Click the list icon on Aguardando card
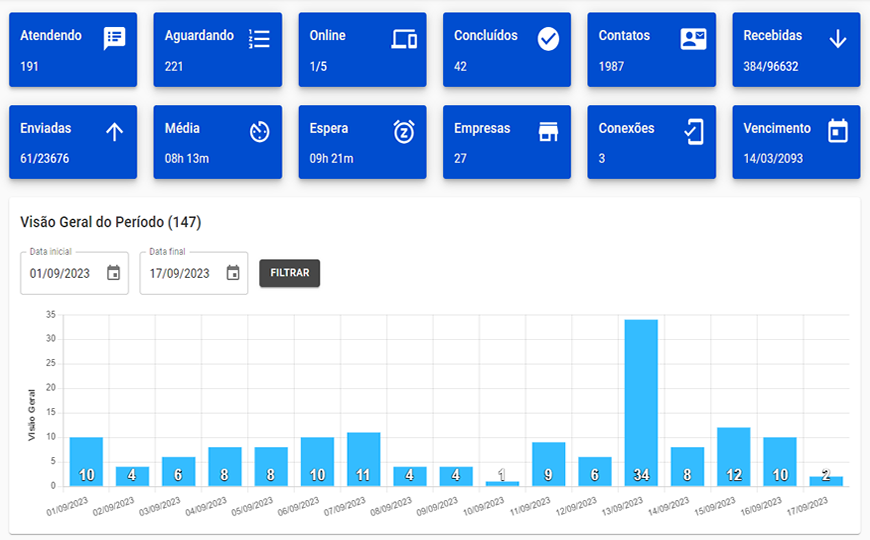This screenshot has width=870, height=540. tap(259, 39)
